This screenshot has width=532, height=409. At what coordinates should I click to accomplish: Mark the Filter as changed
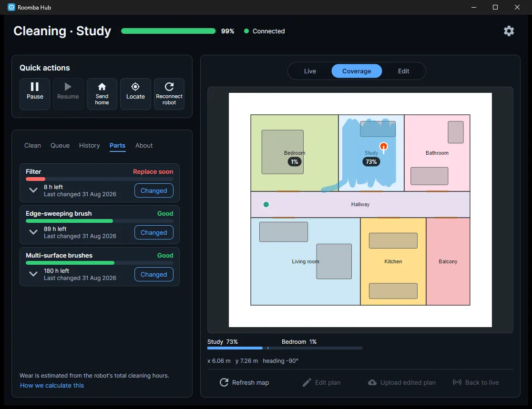click(x=153, y=190)
